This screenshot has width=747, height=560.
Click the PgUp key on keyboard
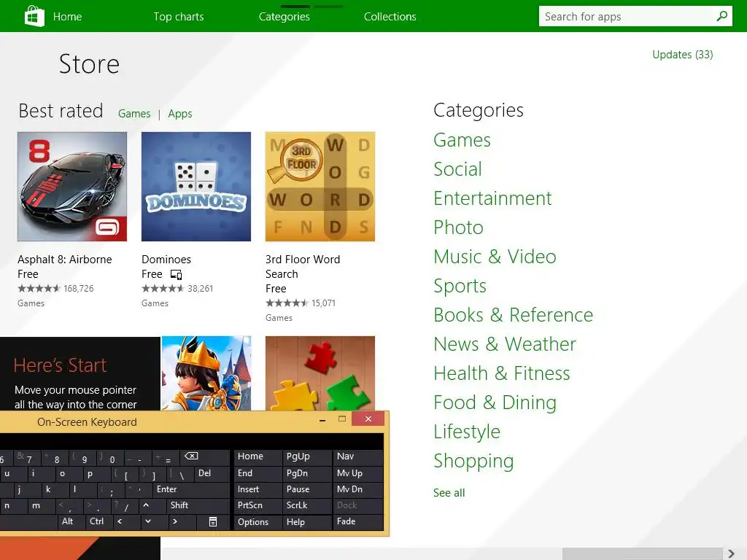pyautogui.click(x=307, y=456)
